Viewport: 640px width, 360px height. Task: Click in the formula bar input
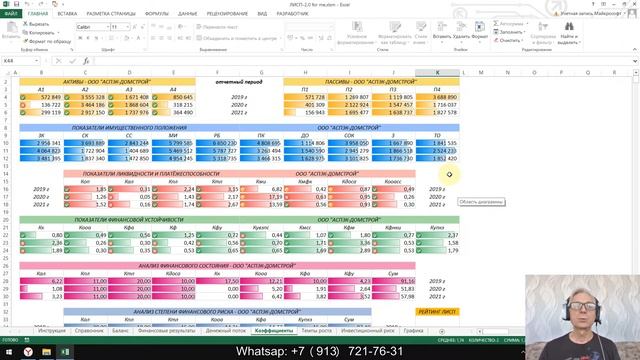[x=363, y=61]
